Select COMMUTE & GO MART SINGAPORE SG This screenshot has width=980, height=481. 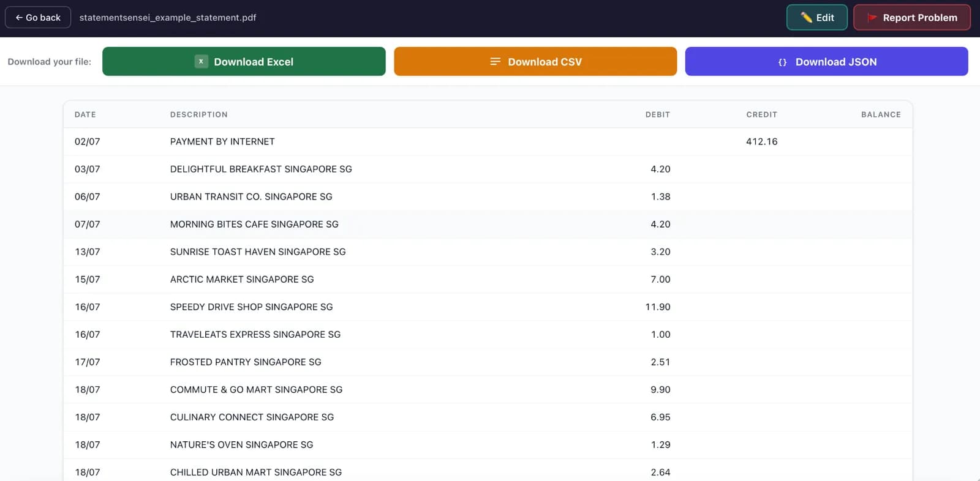[x=257, y=389]
